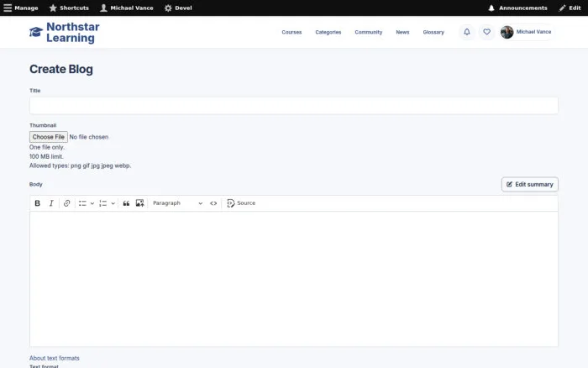
Task: Open Announcements in the admin toolbar
Action: (517, 8)
